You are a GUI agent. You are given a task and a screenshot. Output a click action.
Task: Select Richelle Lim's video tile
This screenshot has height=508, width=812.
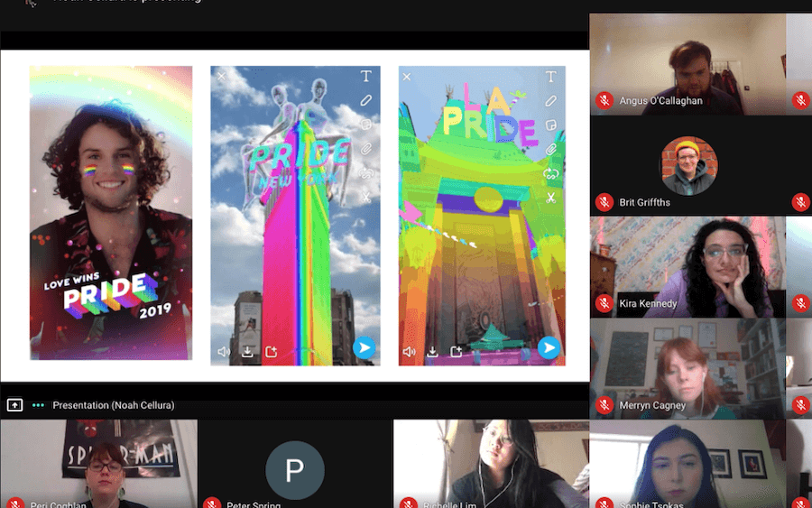491,464
